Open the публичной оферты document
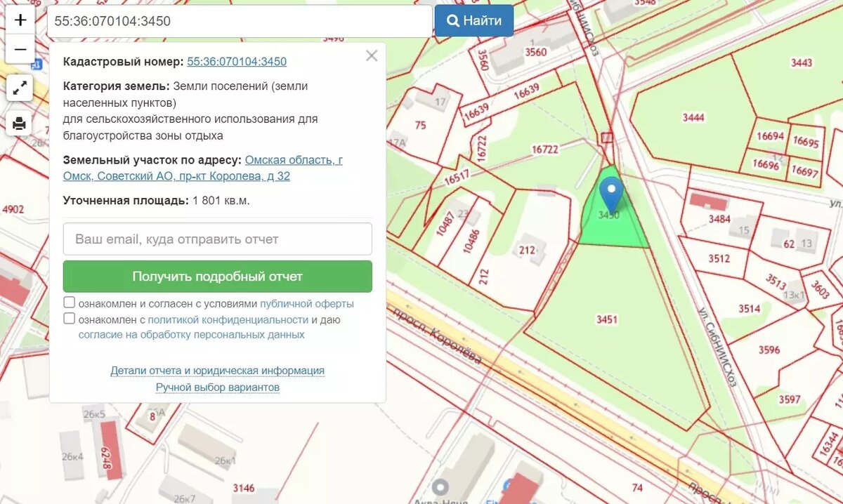 (307, 303)
